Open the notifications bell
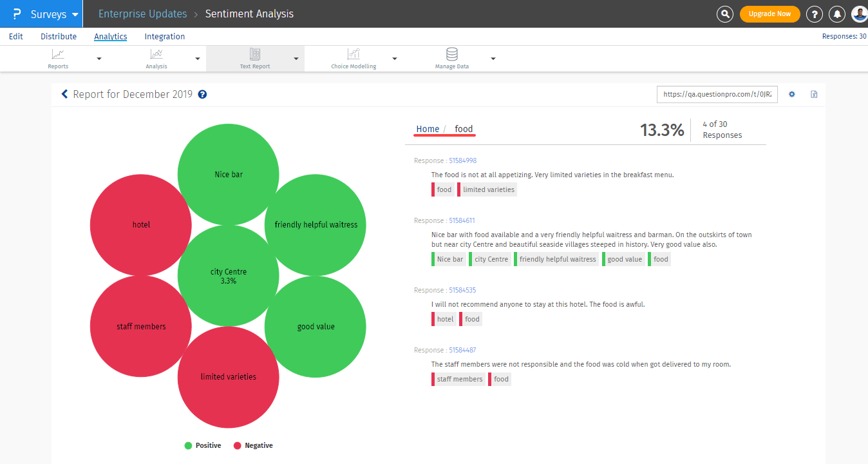 (837, 14)
